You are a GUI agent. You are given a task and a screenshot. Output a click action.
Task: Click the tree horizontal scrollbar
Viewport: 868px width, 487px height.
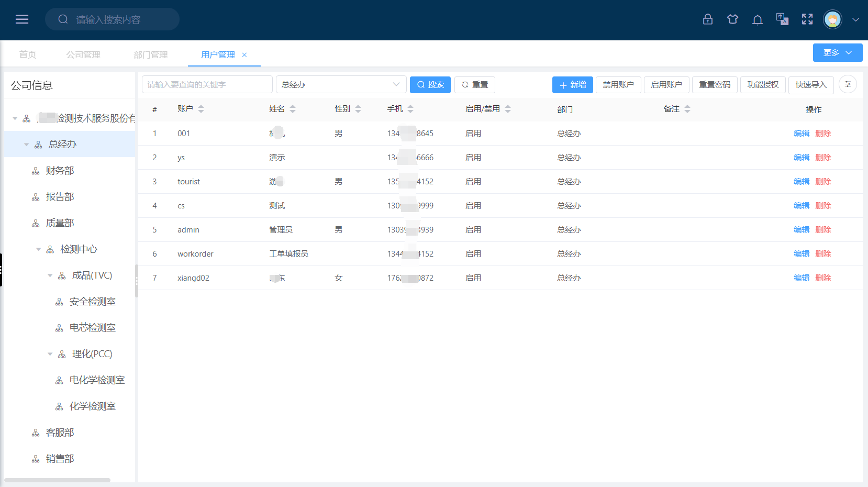58,480
